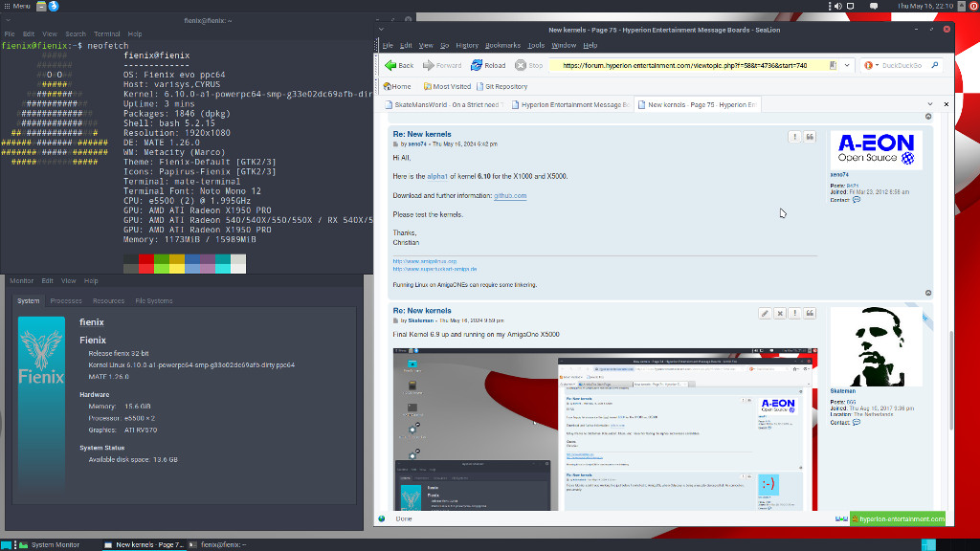
Task: Click xeno74's contact speech-bubble icon
Action: [857, 200]
